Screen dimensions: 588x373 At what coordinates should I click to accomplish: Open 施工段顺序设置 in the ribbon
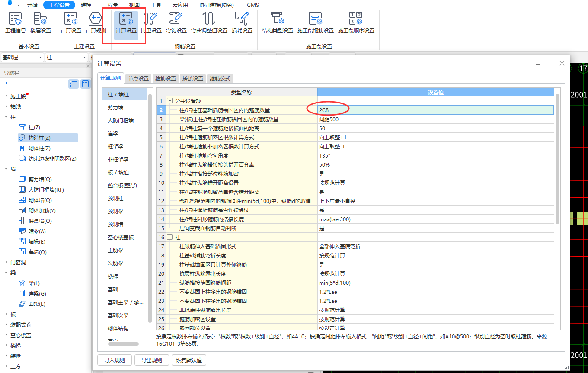(356, 23)
